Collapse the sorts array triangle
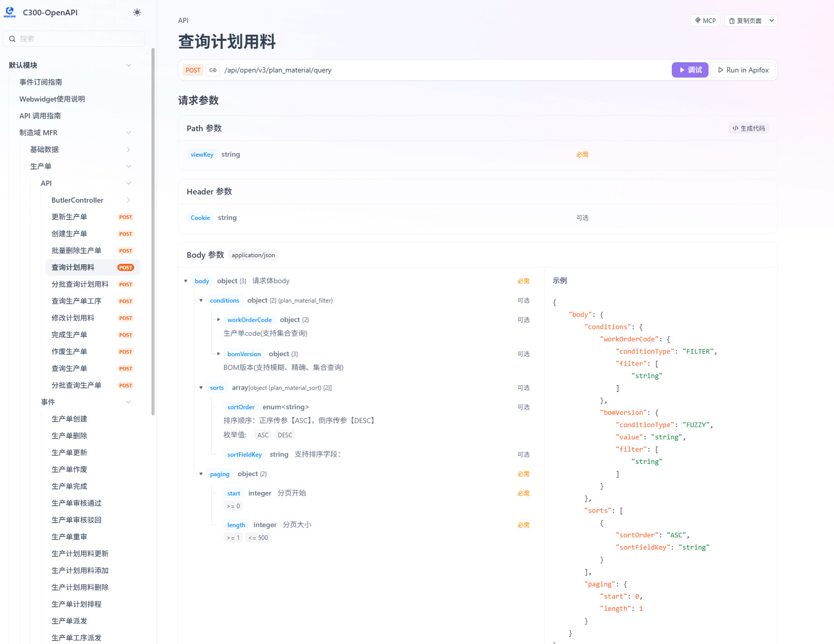This screenshot has width=834, height=644. pyautogui.click(x=201, y=388)
